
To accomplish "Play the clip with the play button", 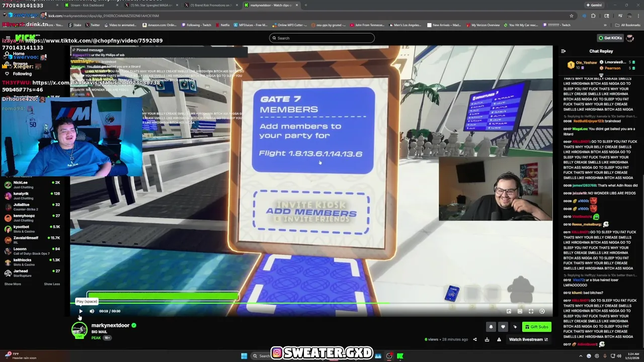I will tap(80, 311).
